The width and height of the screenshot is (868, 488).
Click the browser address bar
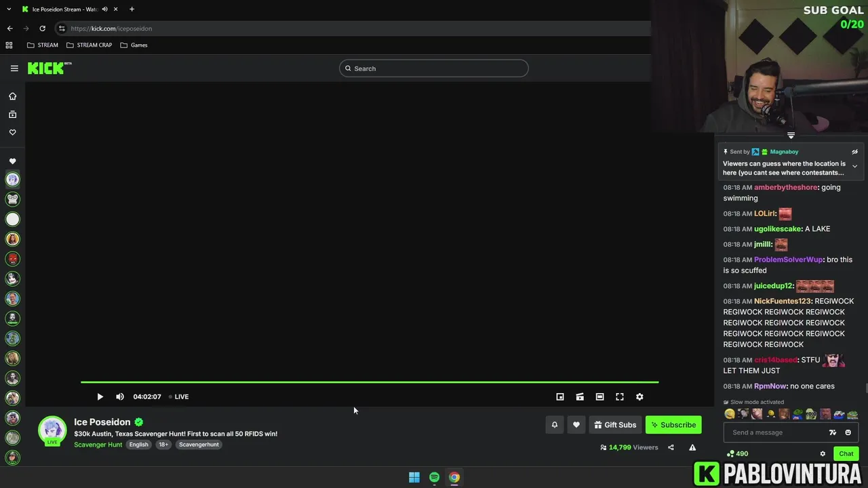(x=353, y=28)
